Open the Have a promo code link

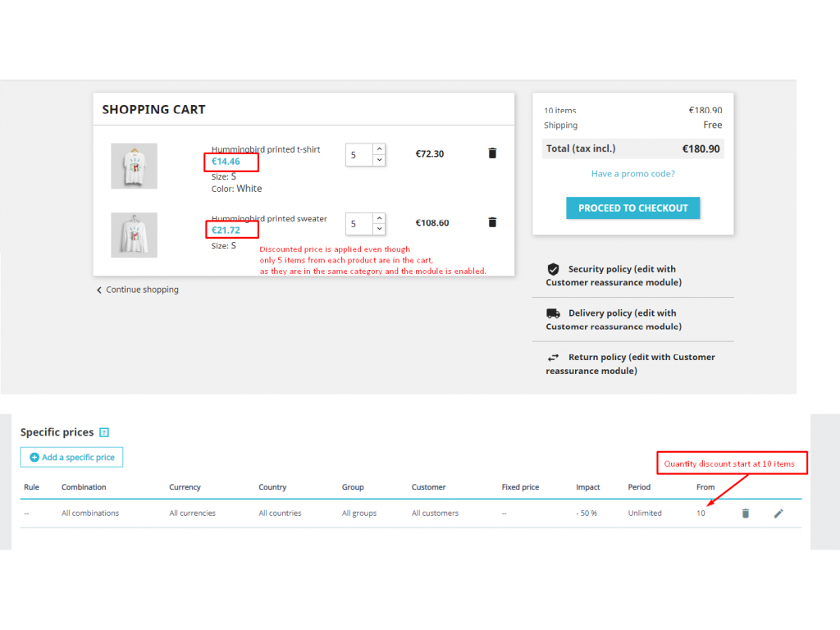pyautogui.click(x=632, y=174)
